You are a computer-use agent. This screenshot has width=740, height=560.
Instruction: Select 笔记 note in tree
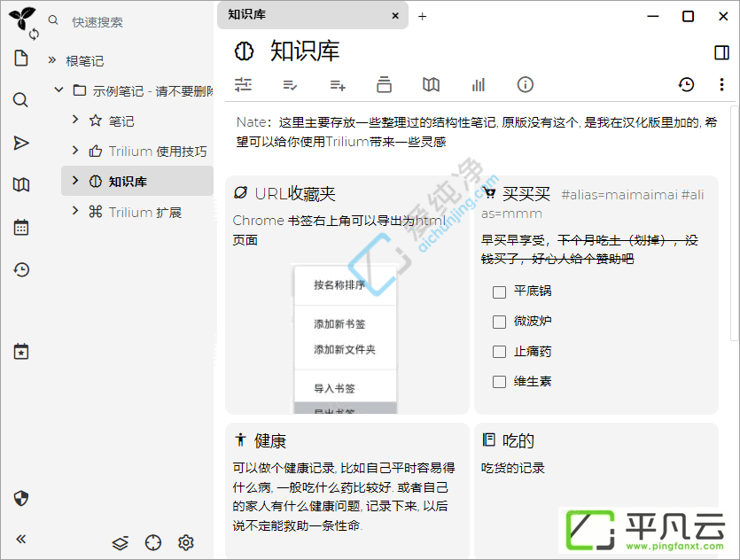tap(121, 121)
